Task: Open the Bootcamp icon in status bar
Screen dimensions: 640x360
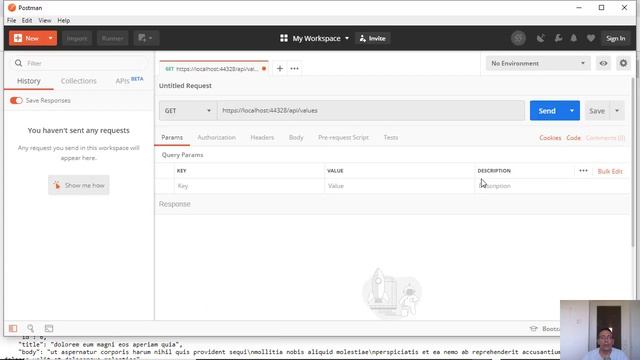Action: tap(533, 329)
